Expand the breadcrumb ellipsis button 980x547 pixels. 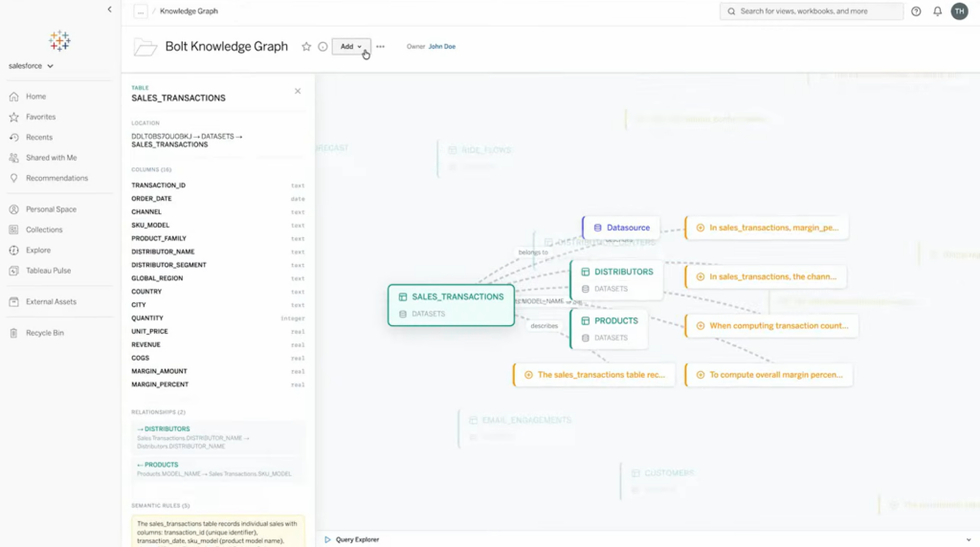pyautogui.click(x=141, y=11)
